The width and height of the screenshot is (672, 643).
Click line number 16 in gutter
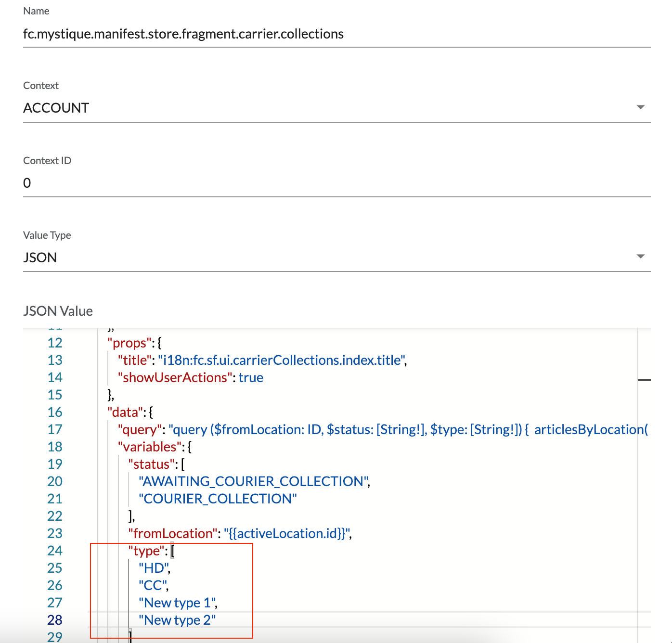coord(55,412)
